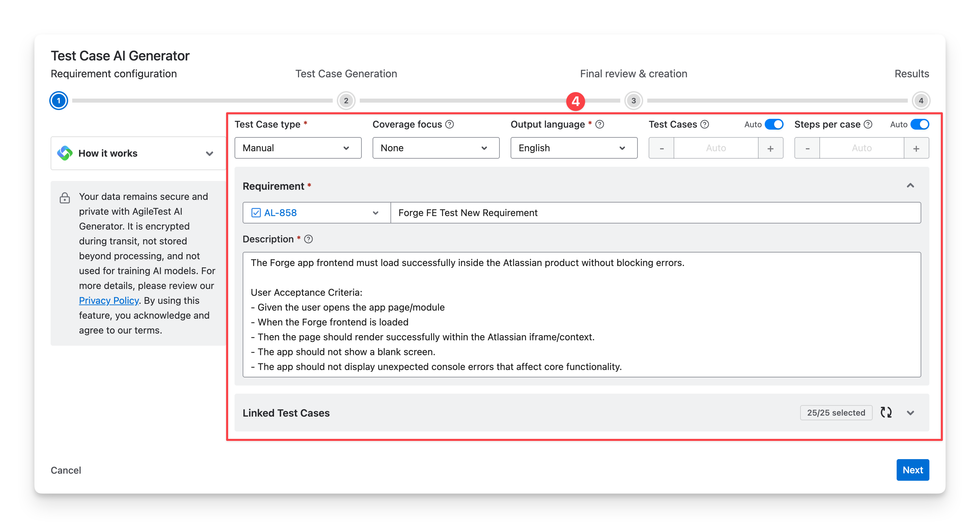The height and width of the screenshot is (528, 980).
Task: Click the AgileTest logo beside How it works
Action: point(65,153)
